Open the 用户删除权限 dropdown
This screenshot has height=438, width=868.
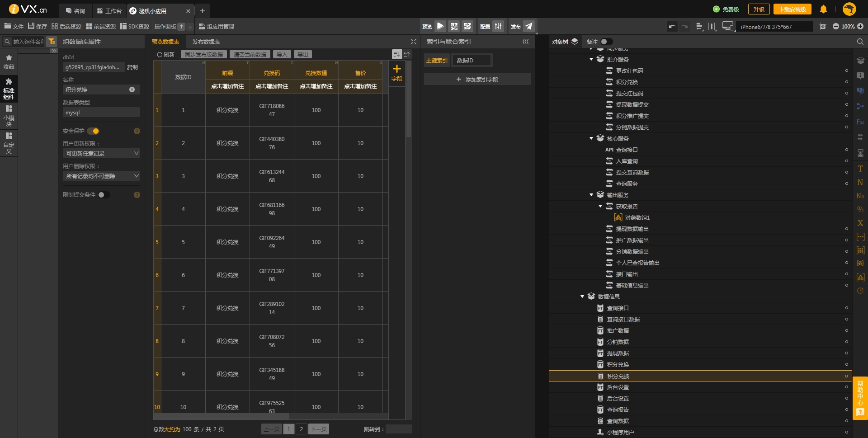coord(101,176)
